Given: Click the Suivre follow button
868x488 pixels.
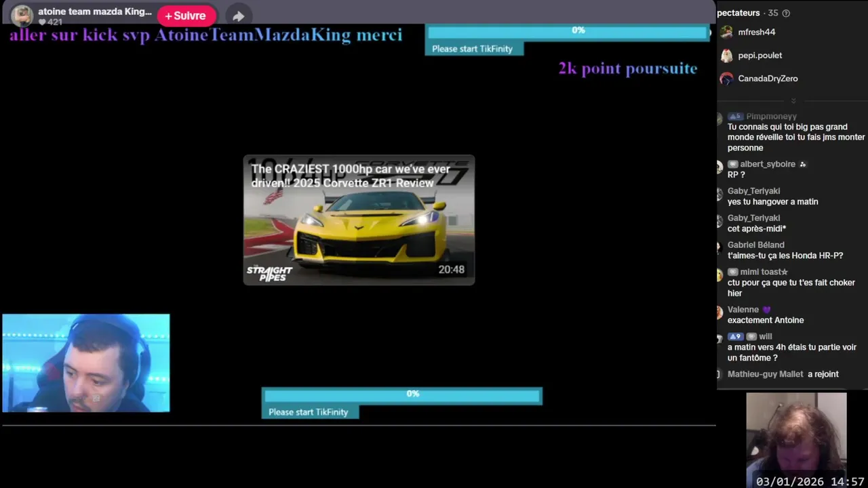Looking at the screenshot, I should 186,16.
